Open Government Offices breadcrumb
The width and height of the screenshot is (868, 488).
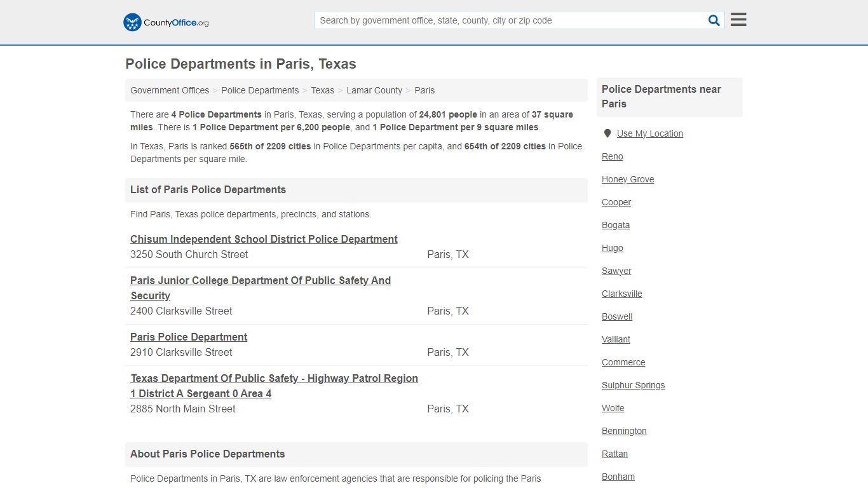170,90
